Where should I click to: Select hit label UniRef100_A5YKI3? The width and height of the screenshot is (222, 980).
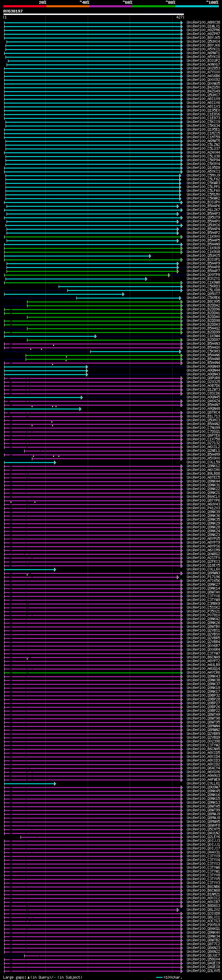click(203, 172)
